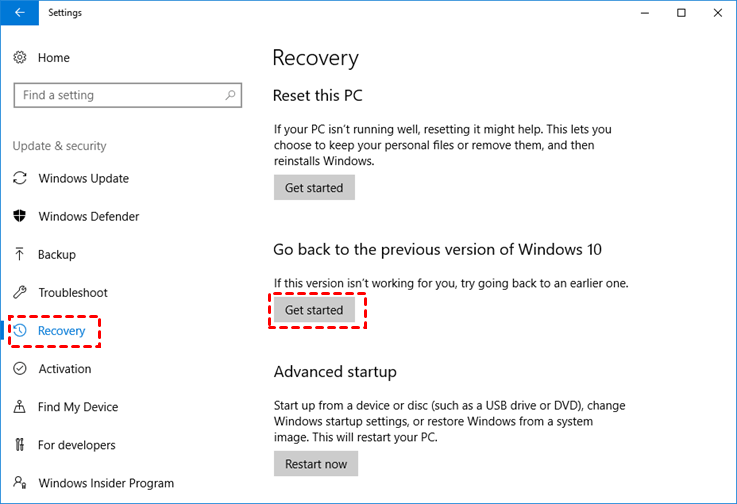Screen dimensions: 737x504
Task: Click the Windows Update sync icon
Action: pos(20,179)
